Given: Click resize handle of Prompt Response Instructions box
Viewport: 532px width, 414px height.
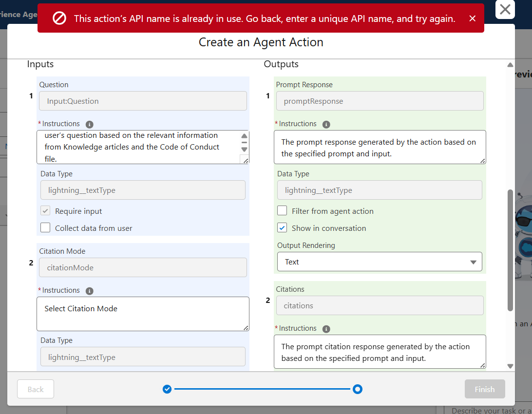Looking at the screenshot, I should click(482, 161).
